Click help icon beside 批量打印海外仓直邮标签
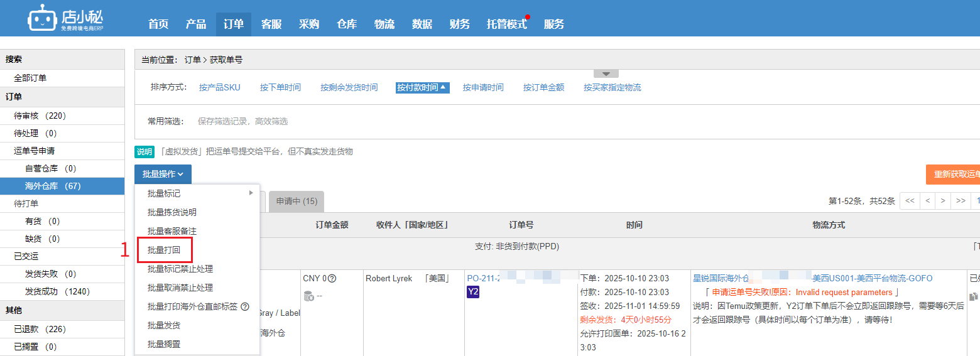The image size is (980, 356). click(x=245, y=307)
